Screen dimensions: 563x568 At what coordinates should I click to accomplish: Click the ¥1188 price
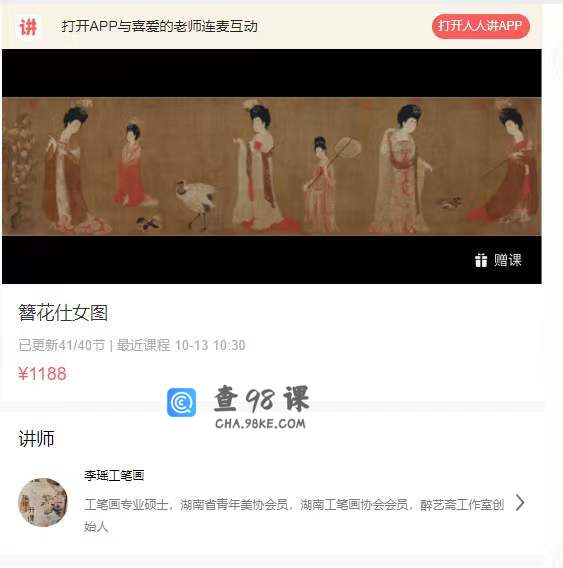point(42,373)
